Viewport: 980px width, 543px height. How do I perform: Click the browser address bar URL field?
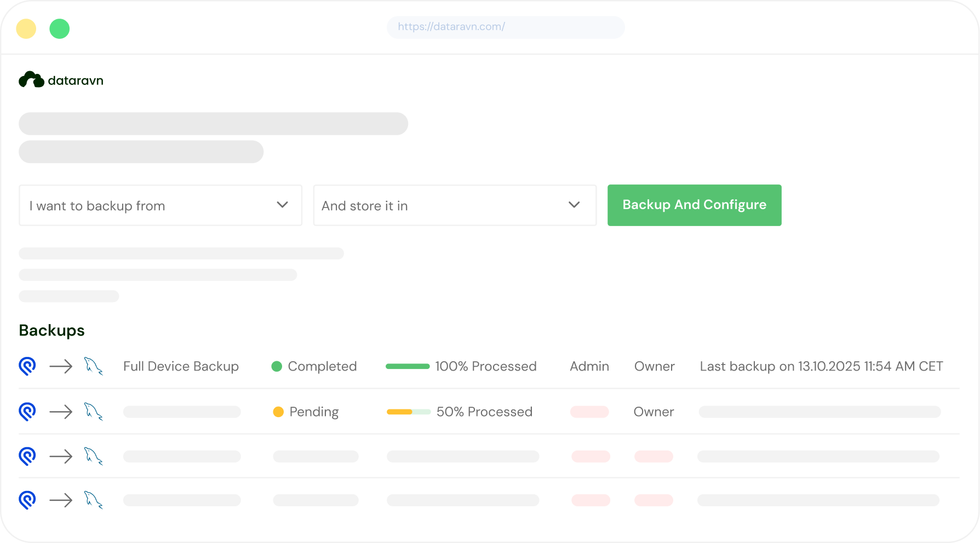point(506,27)
